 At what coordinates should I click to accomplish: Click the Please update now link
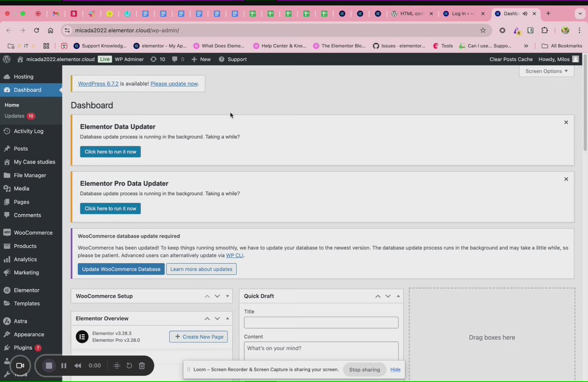174,84
